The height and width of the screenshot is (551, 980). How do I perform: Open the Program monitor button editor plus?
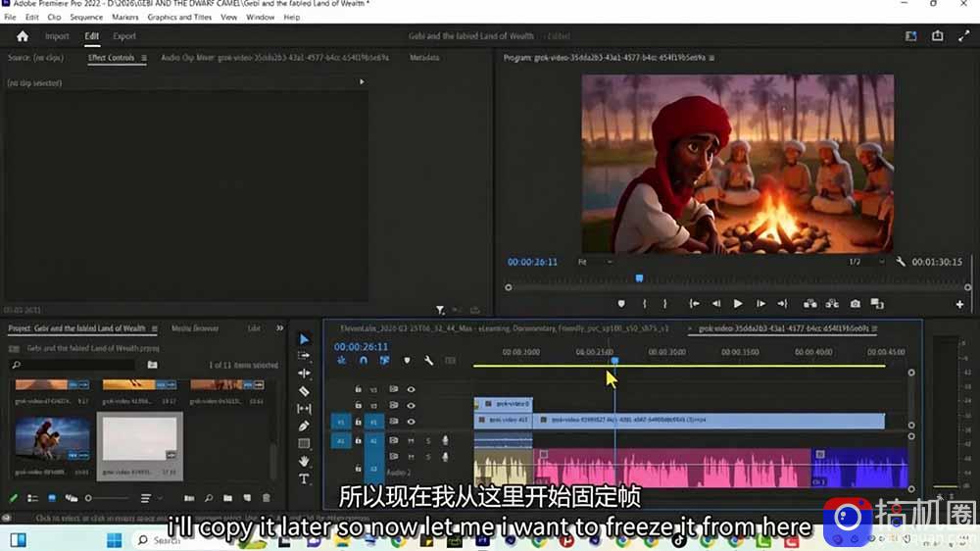point(959,305)
